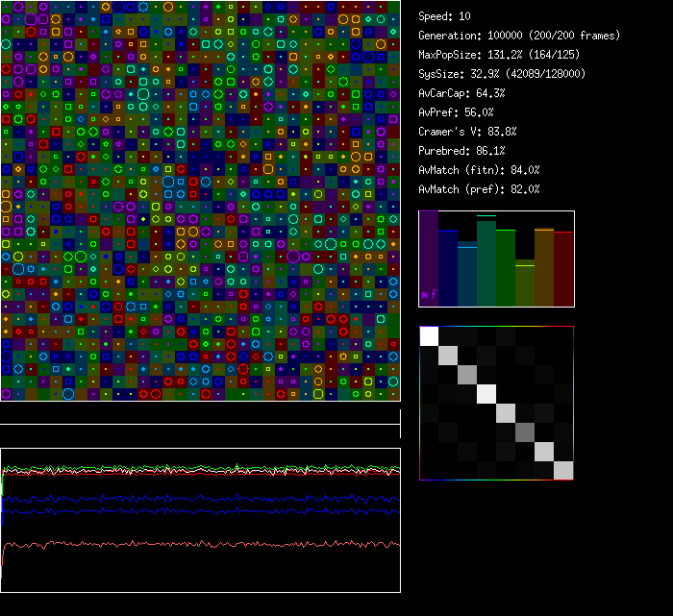
Task: Select the AvCarCap value
Action: (x=461, y=93)
